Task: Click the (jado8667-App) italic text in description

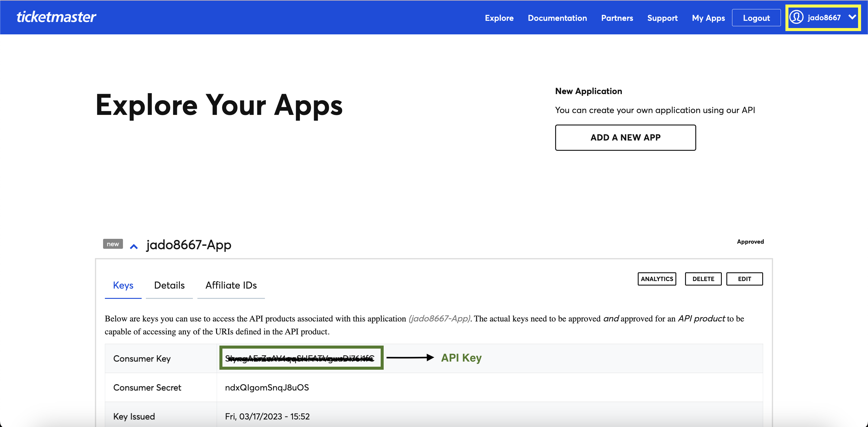Action: pos(440,318)
